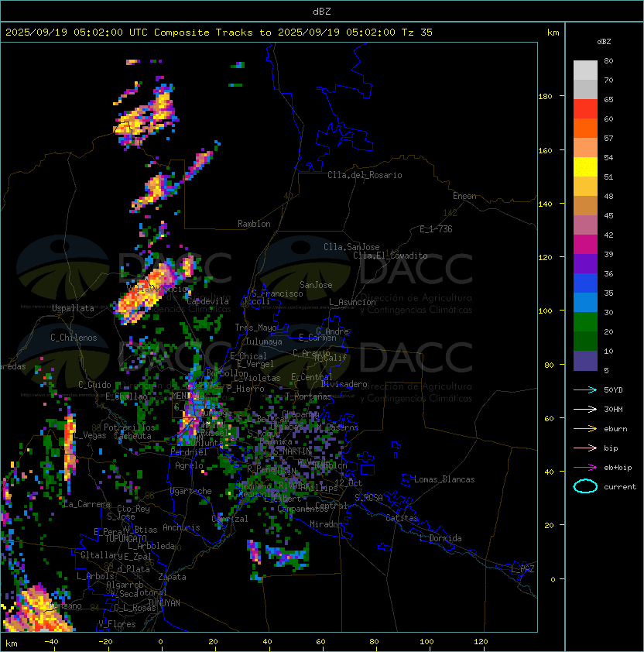The height and width of the screenshot is (652, 644).
Task: Click the E_1-736 map label
Action: (436, 229)
